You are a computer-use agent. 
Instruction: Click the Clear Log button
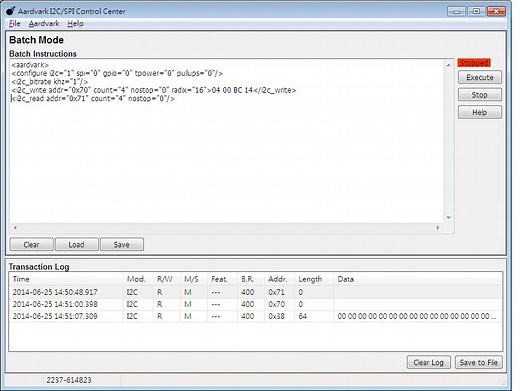tap(428, 362)
